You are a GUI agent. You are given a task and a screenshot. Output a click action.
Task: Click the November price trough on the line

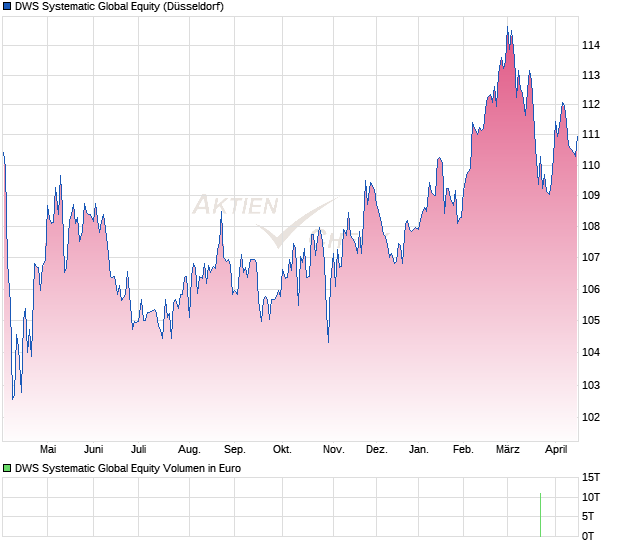point(329,342)
